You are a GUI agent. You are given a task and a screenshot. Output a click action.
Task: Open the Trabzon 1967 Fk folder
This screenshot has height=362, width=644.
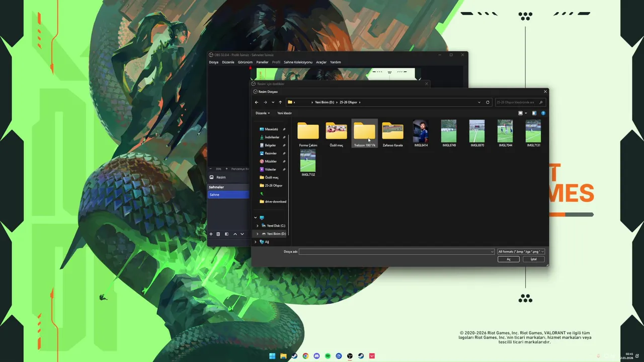point(364,134)
